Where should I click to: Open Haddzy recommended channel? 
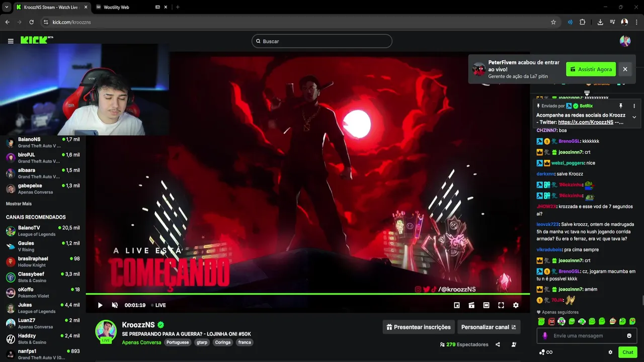coord(43,338)
